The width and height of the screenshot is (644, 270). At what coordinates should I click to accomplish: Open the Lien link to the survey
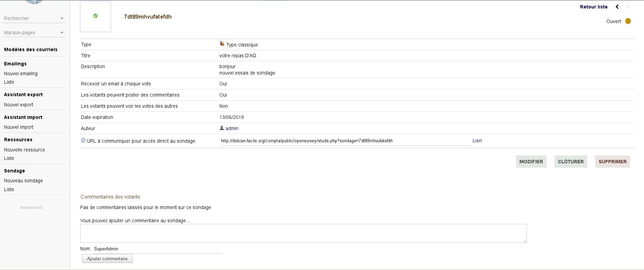[x=477, y=141]
